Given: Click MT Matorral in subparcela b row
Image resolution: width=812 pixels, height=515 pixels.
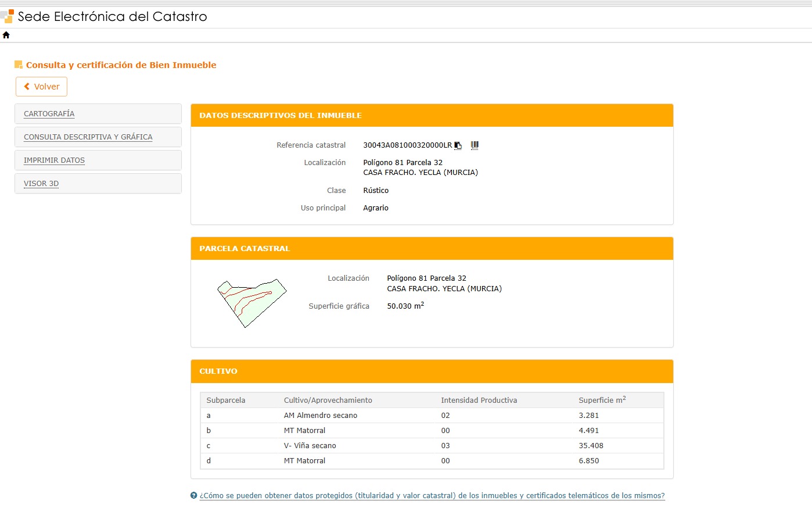Looking at the screenshot, I should (305, 431).
